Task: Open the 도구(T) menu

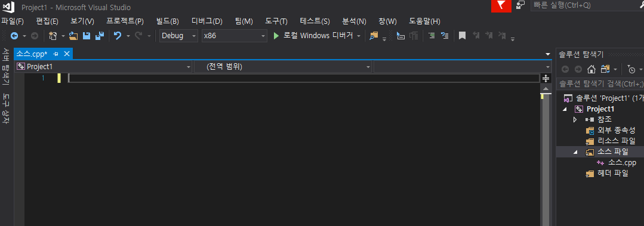Action: [276, 21]
